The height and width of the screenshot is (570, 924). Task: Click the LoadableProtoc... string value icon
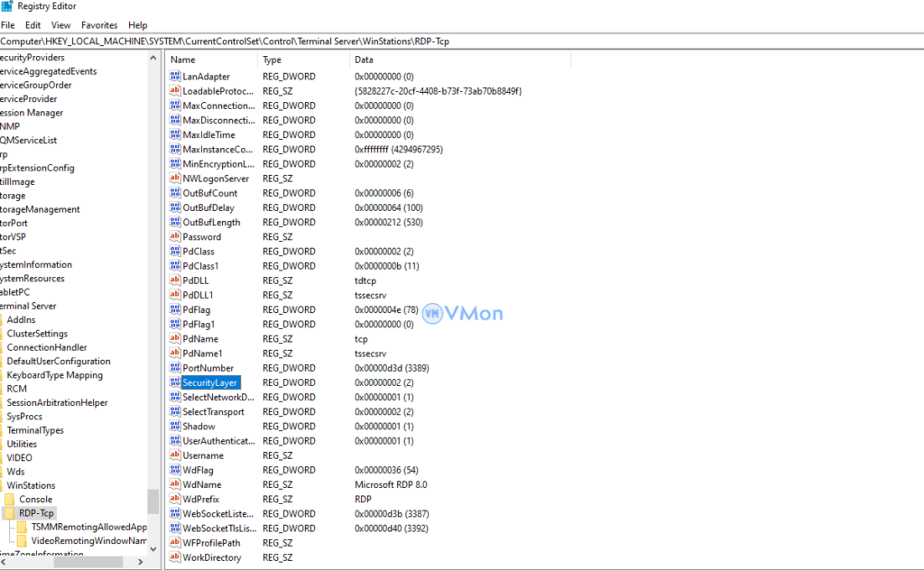coord(174,91)
